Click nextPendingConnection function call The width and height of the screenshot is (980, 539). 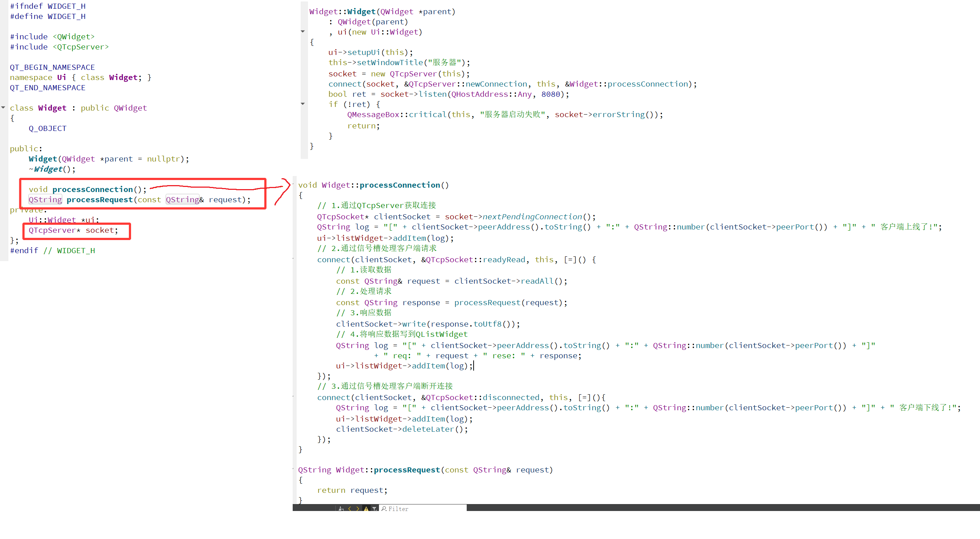point(532,217)
